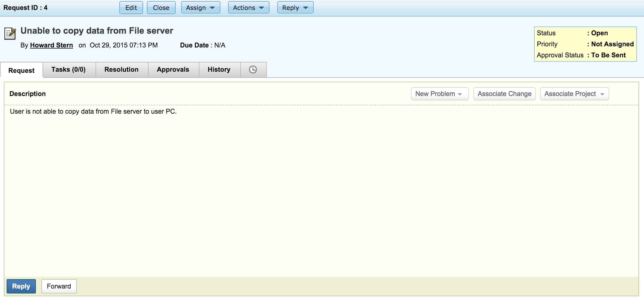Switch to the Resolution tab
The width and height of the screenshot is (644, 299).
122,70
